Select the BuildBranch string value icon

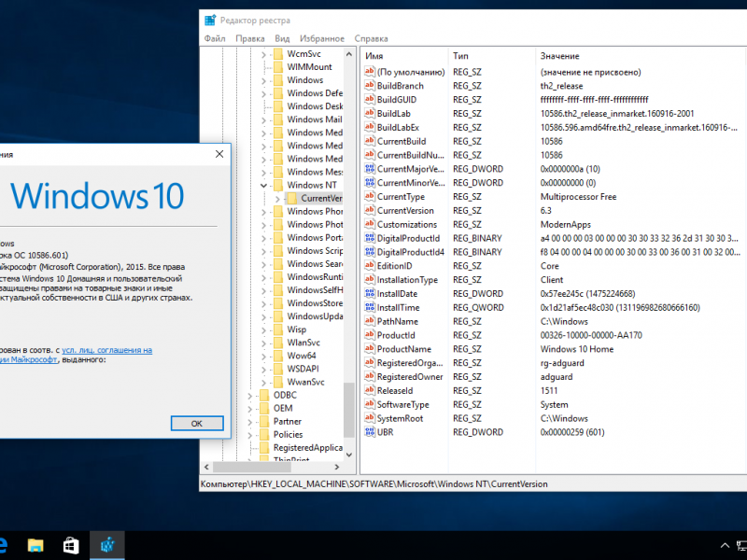(x=369, y=85)
